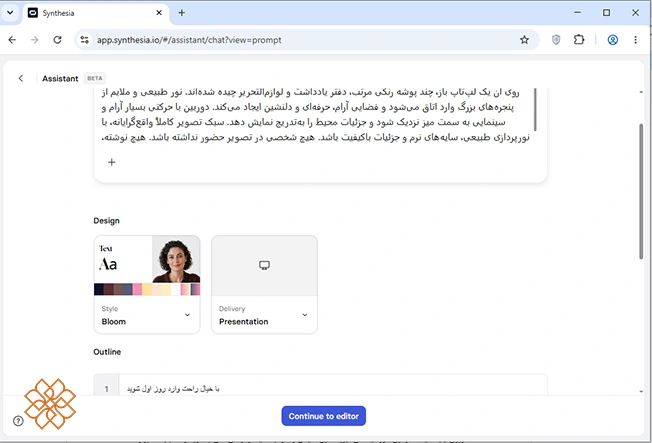Click the Assistant header title
The width and height of the screenshot is (652, 443).
[x=60, y=79]
